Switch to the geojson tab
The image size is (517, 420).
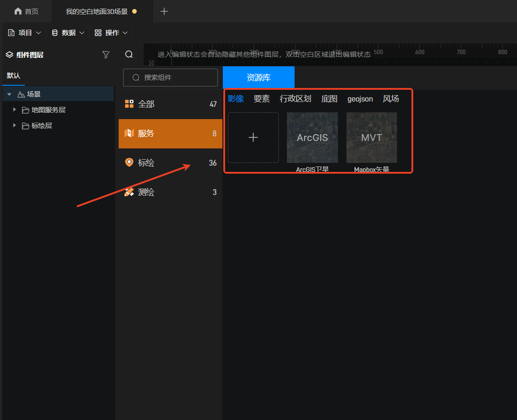[x=360, y=99]
